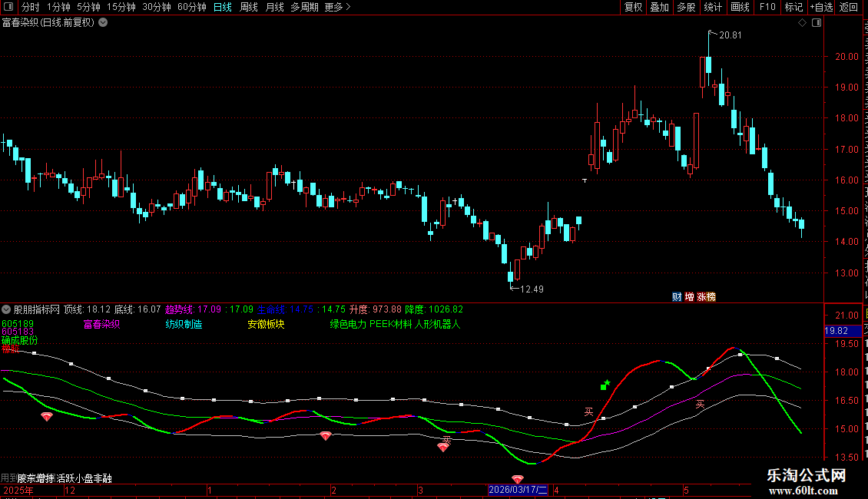Screen dimensions: 868x499
Task: Click the 增 info tag
Action: point(689,297)
